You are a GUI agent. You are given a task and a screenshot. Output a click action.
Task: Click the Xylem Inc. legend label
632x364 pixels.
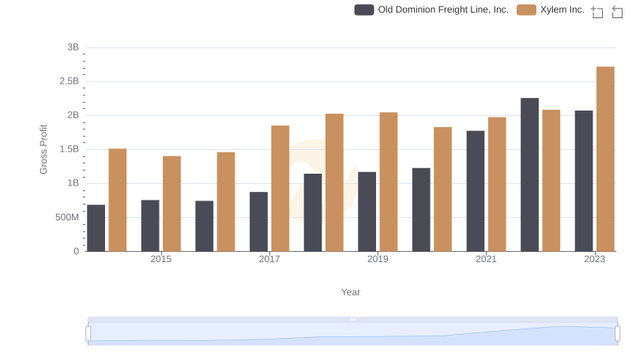tap(562, 10)
